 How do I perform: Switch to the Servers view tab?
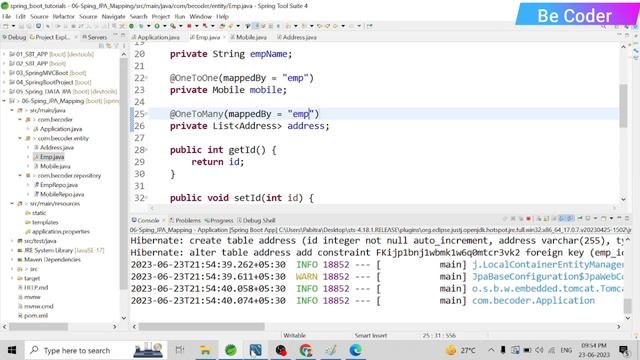point(97,37)
